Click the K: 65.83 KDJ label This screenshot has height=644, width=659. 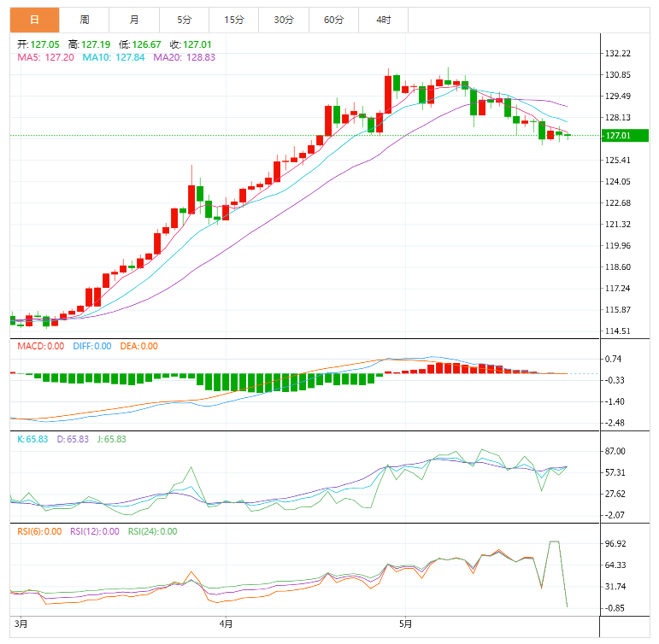(x=36, y=439)
